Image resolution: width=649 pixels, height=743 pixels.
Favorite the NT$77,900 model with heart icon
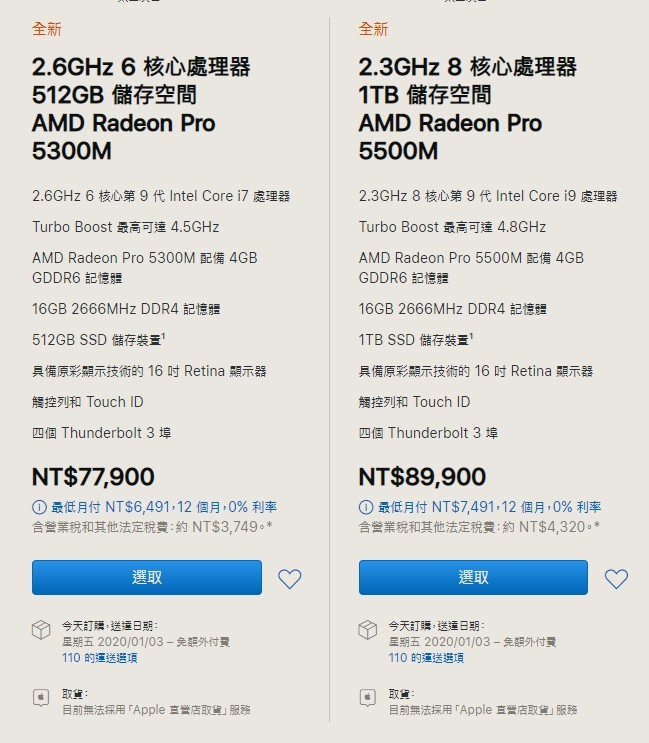tap(289, 579)
